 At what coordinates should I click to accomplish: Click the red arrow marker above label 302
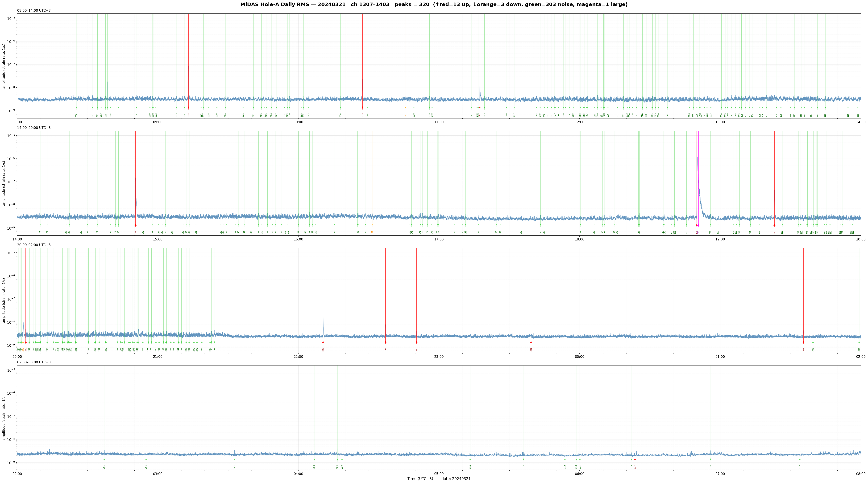[x=803, y=342]
